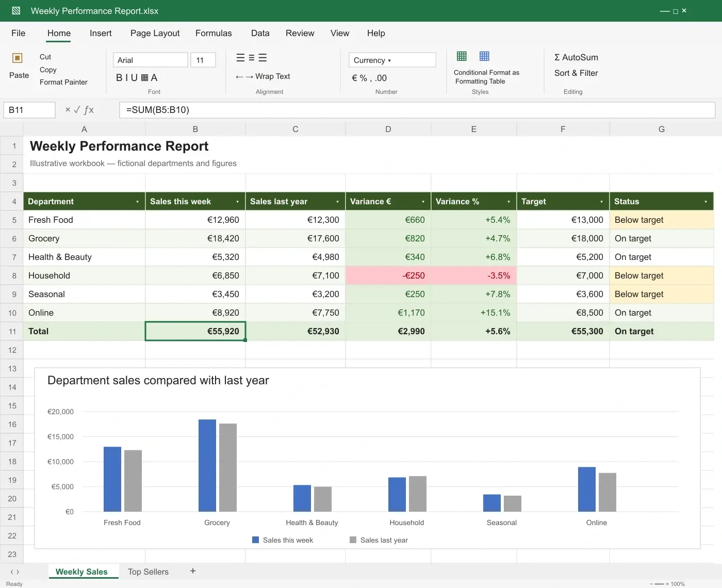Open the Page Layout tab

[x=155, y=33]
